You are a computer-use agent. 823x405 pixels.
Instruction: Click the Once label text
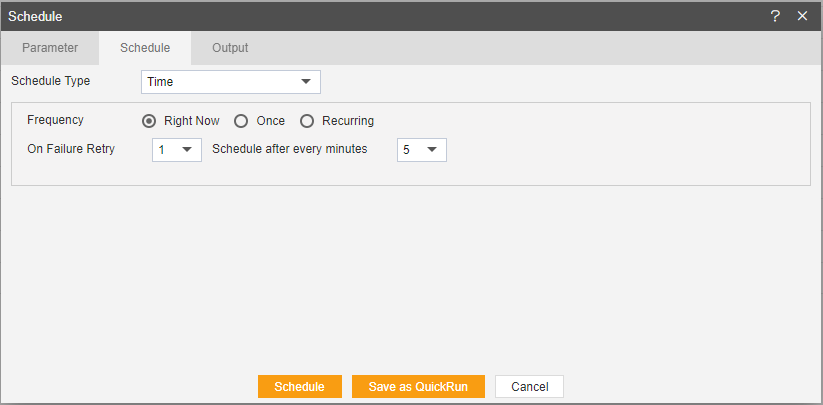(271, 121)
